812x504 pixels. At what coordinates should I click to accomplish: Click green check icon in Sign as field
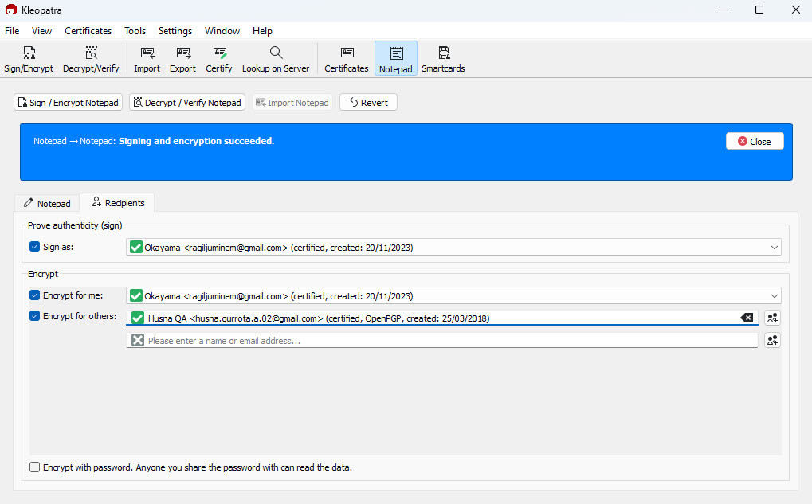click(136, 248)
